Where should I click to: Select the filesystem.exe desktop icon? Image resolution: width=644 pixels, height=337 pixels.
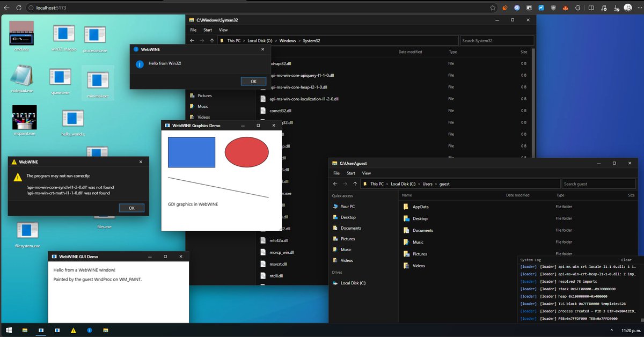coord(27,235)
